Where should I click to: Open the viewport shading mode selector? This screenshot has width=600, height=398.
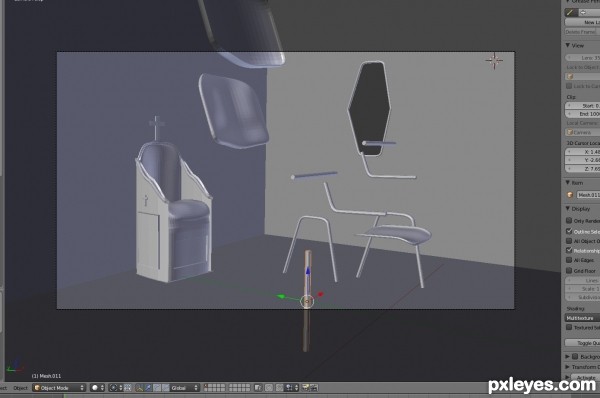coord(98,388)
